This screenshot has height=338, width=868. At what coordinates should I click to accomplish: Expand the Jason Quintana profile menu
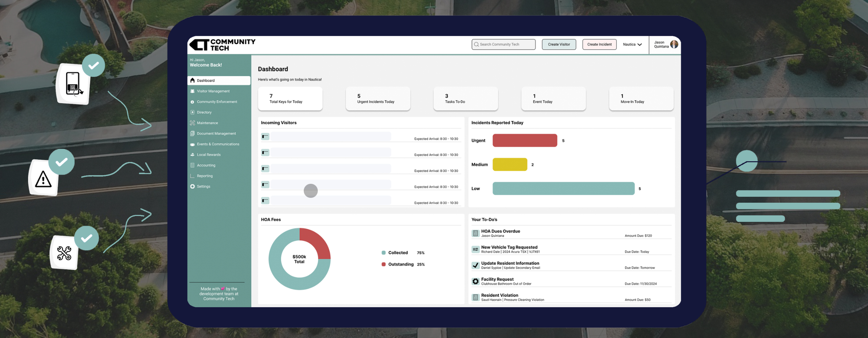665,44
